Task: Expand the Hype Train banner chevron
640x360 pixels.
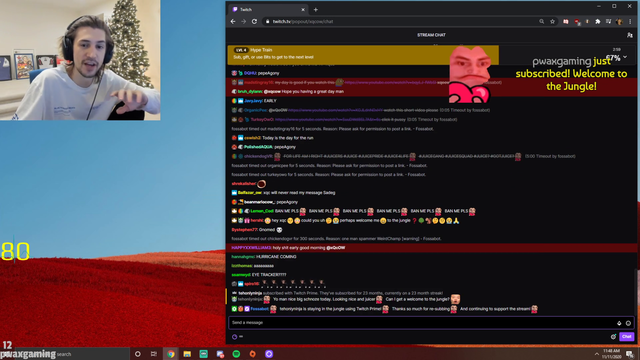Action: point(625,57)
